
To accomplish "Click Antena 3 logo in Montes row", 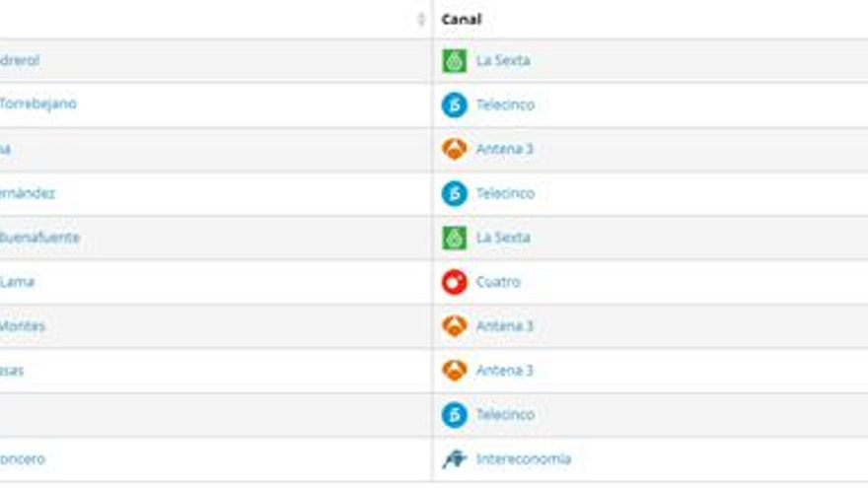I will tap(454, 326).
